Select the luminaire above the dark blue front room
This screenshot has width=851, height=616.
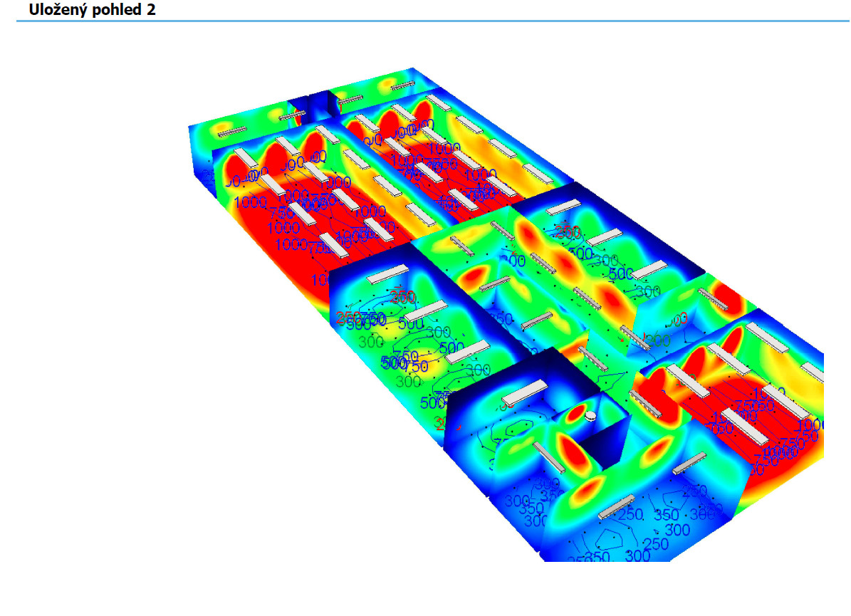[x=523, y=390]
